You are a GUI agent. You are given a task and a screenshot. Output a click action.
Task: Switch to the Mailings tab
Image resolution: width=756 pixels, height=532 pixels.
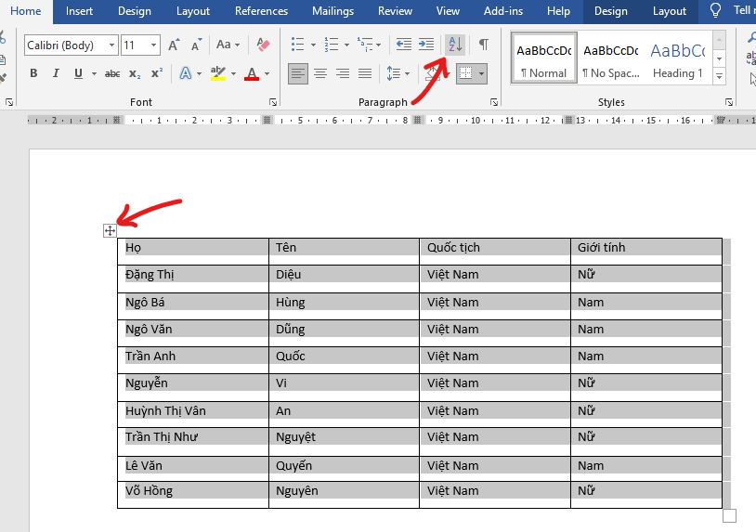332,11
